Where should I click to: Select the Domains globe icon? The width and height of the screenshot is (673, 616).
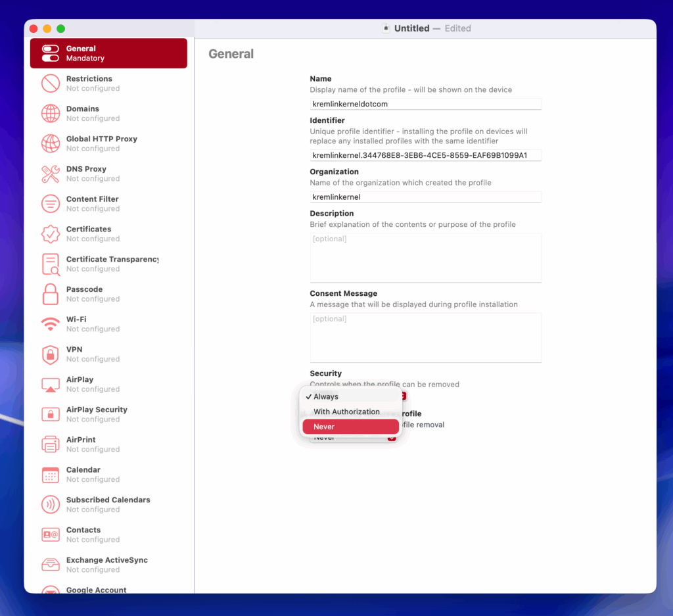[x=51, y=114]
